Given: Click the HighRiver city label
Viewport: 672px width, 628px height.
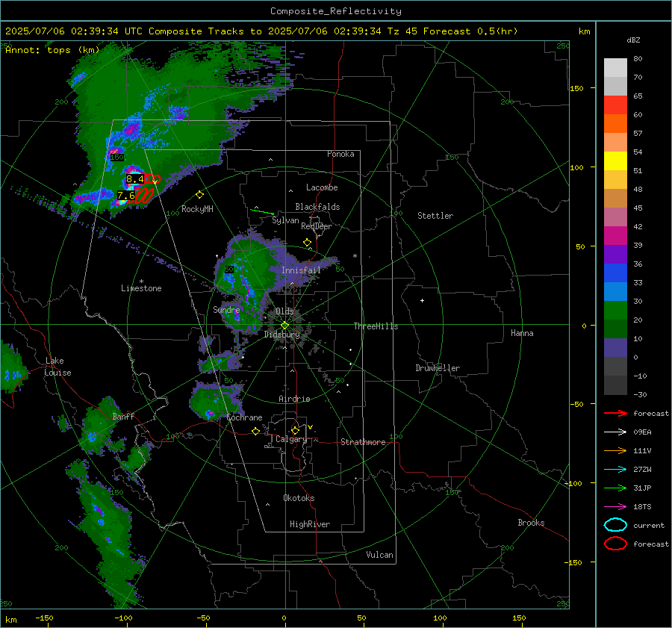Looking at the screenshot, I should pyautogui.click(x=310, y=524).
